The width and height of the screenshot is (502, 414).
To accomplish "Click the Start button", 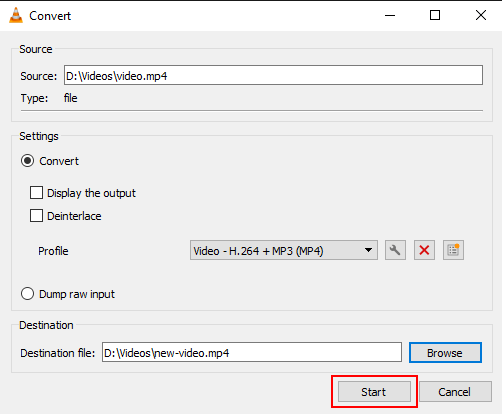I will tap(374, 392).
